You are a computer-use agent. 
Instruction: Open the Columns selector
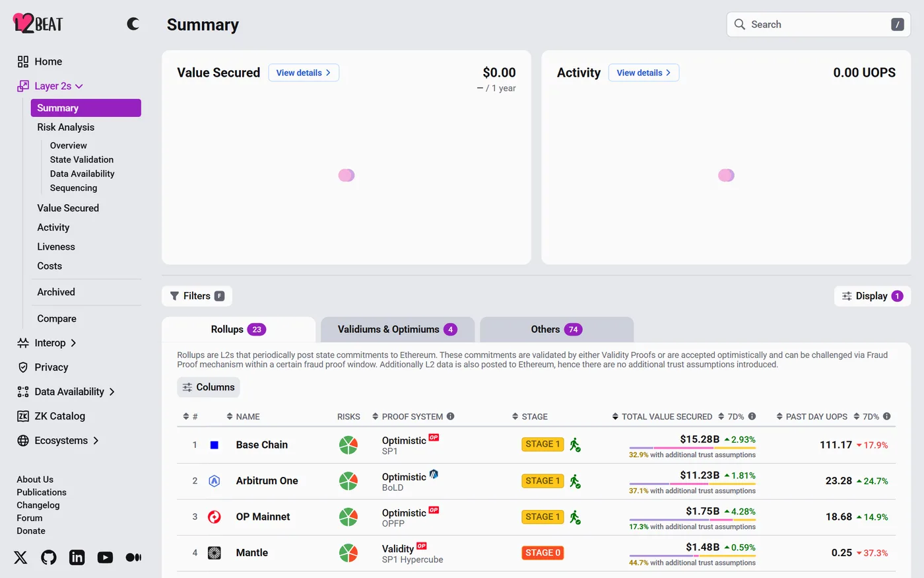[208, 387]
